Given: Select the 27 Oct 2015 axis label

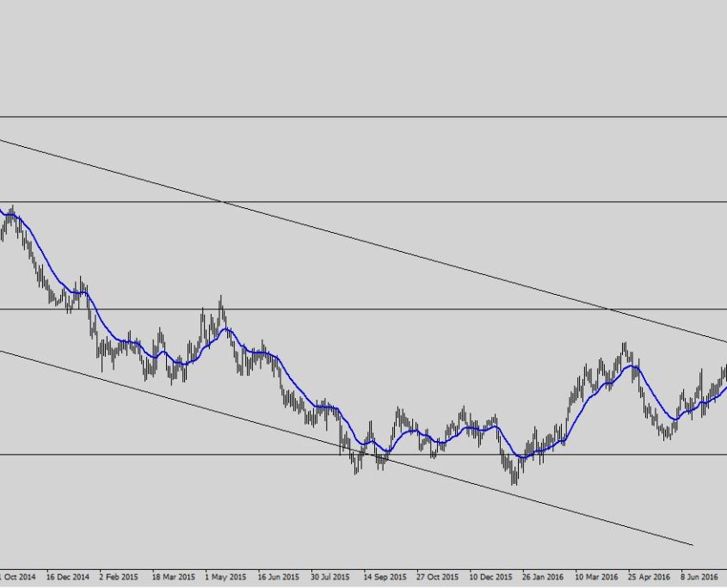Looking at the screenshot, I should coord(438,577).
